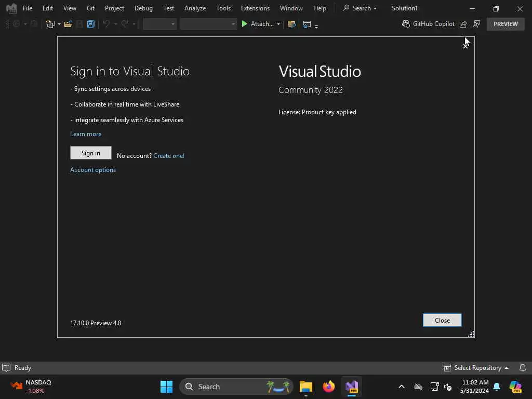Viewport: 532px width, 399px height.
Task: Open the taskbar clock showing 11:02 AM
Action: tap(474, 387)
